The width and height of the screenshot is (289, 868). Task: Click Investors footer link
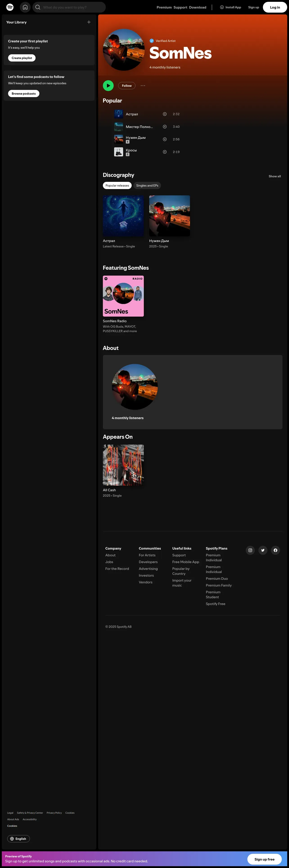[146, 576]
